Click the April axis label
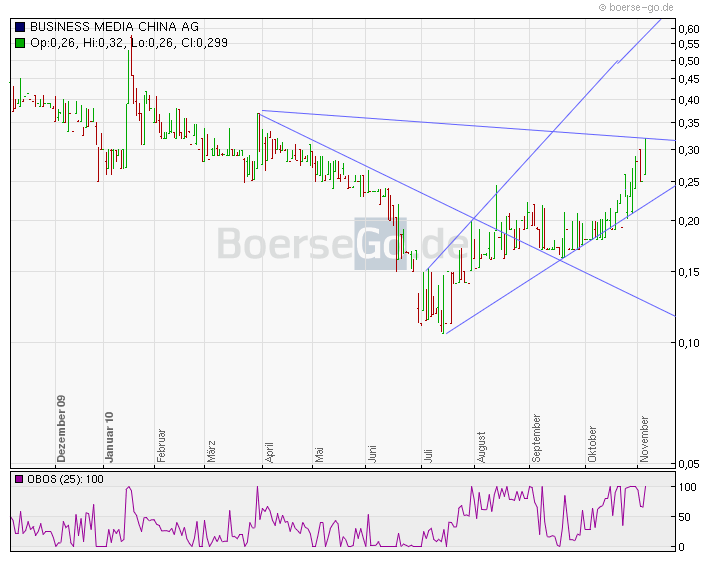Viewport: 720px width, 561px height. point(269,453)
